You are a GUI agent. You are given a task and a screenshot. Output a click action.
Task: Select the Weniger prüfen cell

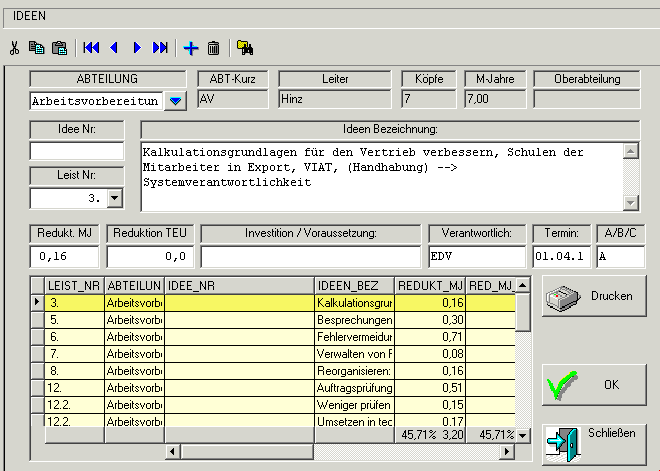(x=354, y=404)
